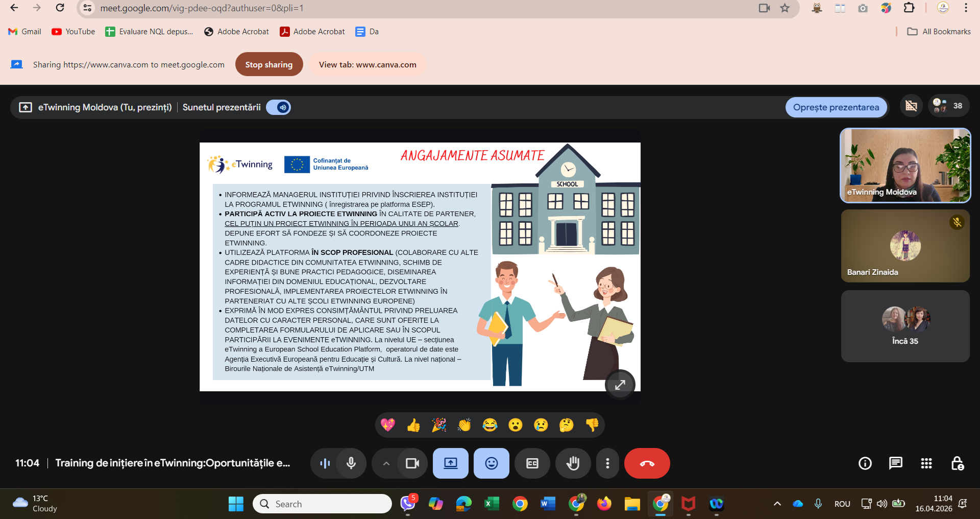Expand the camera options chevron

[x=386, y=463]
